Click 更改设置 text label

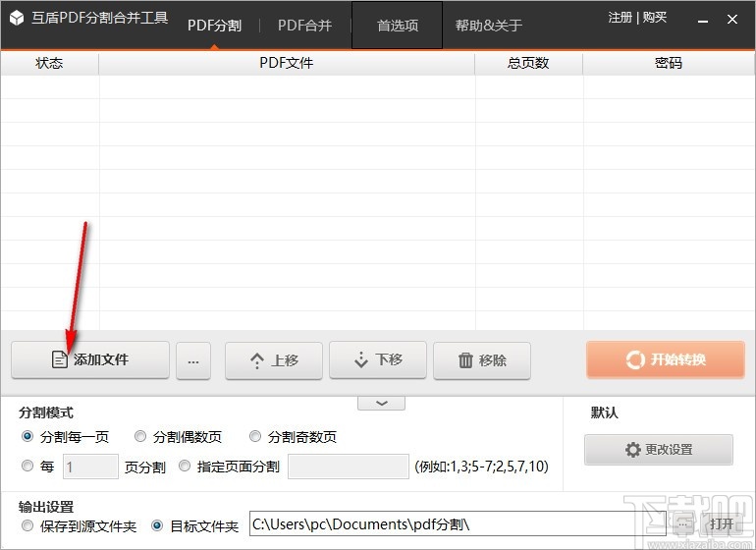669,450
